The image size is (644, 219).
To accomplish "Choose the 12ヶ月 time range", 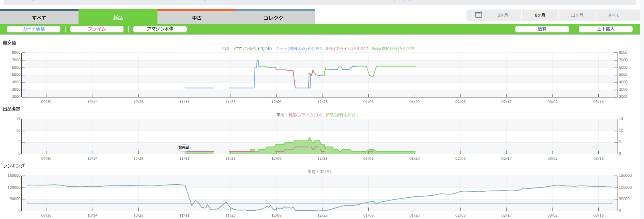I will click(577, 15).
